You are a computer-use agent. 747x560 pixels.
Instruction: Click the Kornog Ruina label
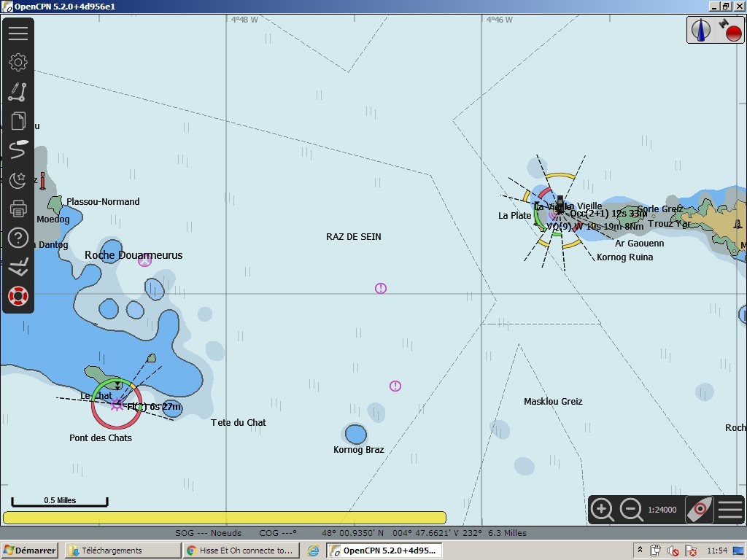click(x=624, y=257)
